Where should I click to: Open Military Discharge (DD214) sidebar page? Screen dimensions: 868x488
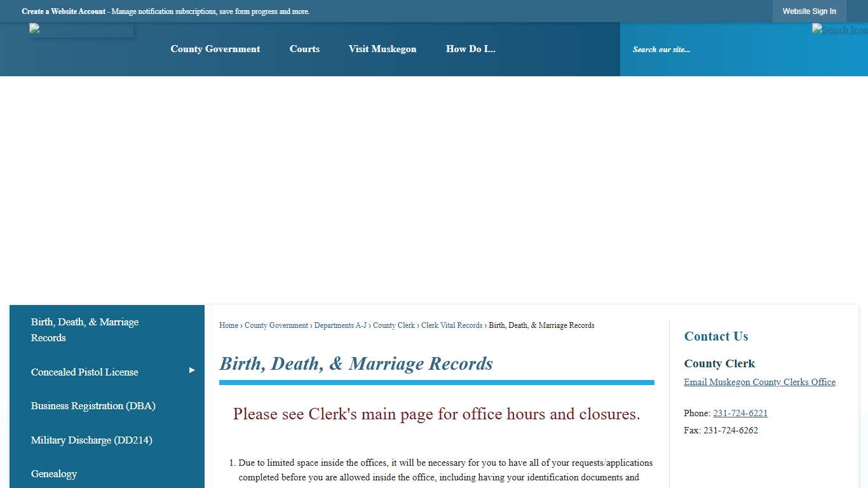91,440
